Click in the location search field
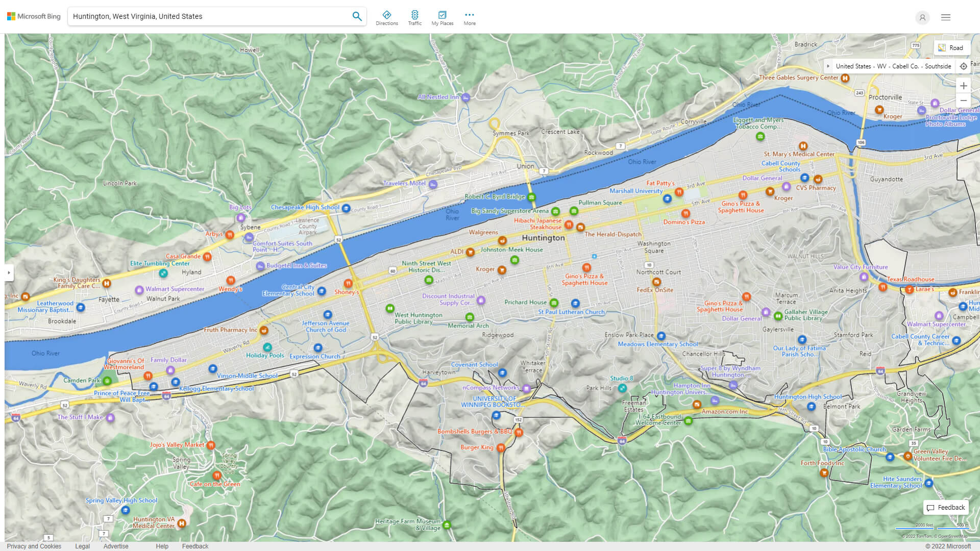The image size is (980, 551). click(x=209, y=16)
